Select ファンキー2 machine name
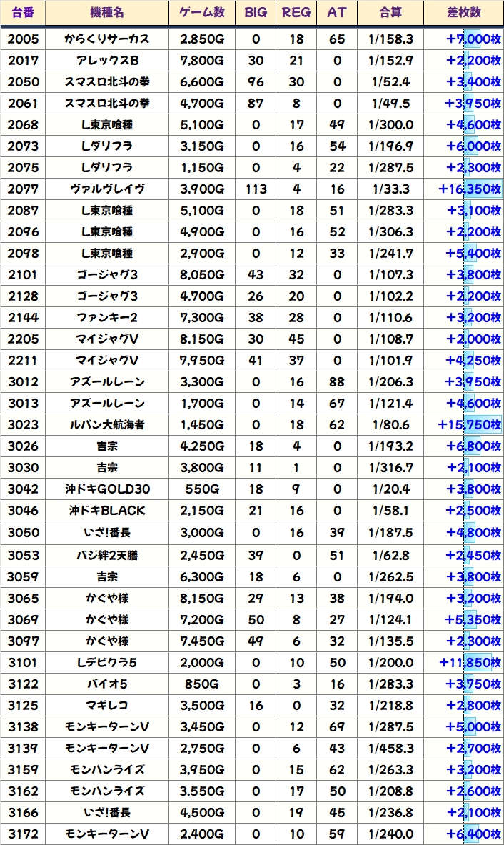504x845 pixels. point(107,317)
